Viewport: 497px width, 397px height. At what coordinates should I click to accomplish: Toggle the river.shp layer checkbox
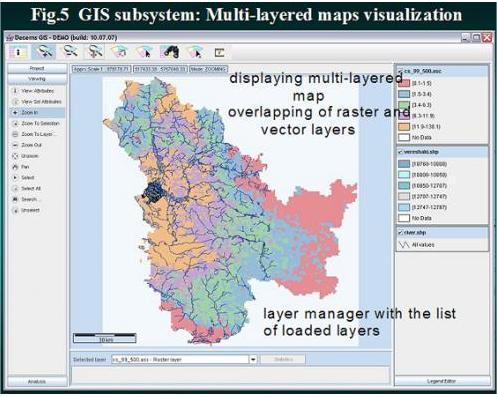tap(400, 233)
